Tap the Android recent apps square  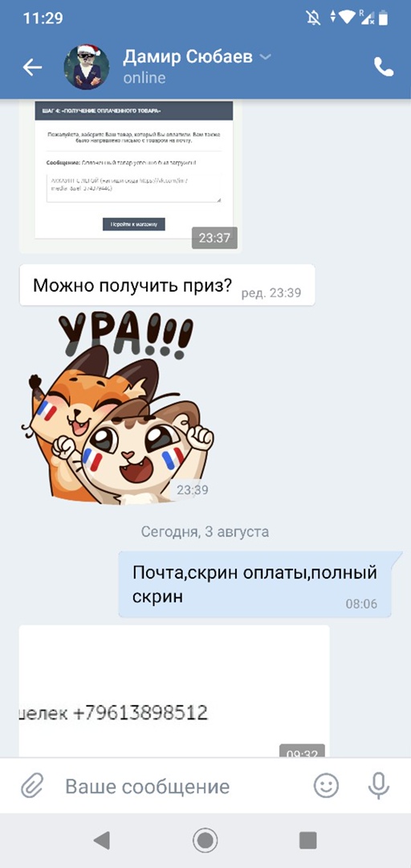(x=308, y=841)
